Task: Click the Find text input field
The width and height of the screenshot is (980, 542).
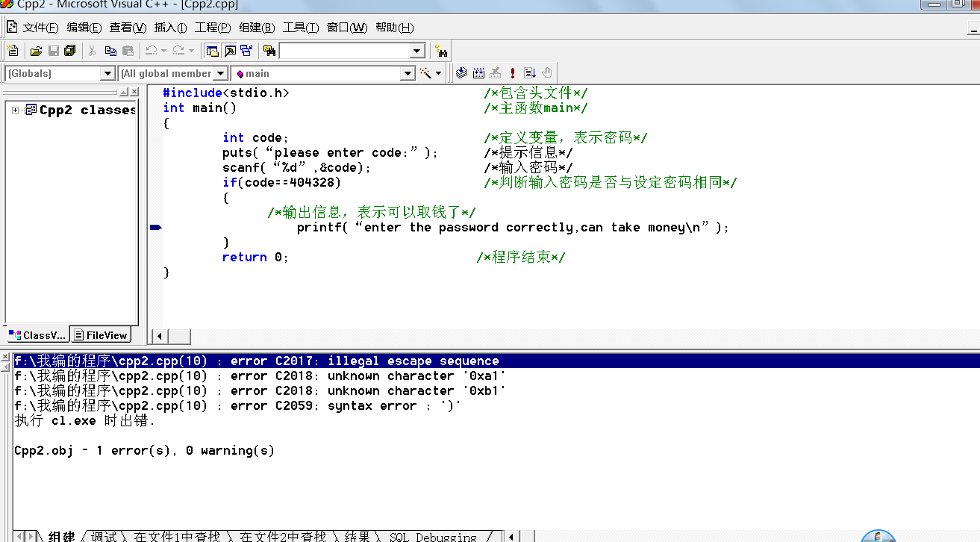Action: [x=345, y=51]
